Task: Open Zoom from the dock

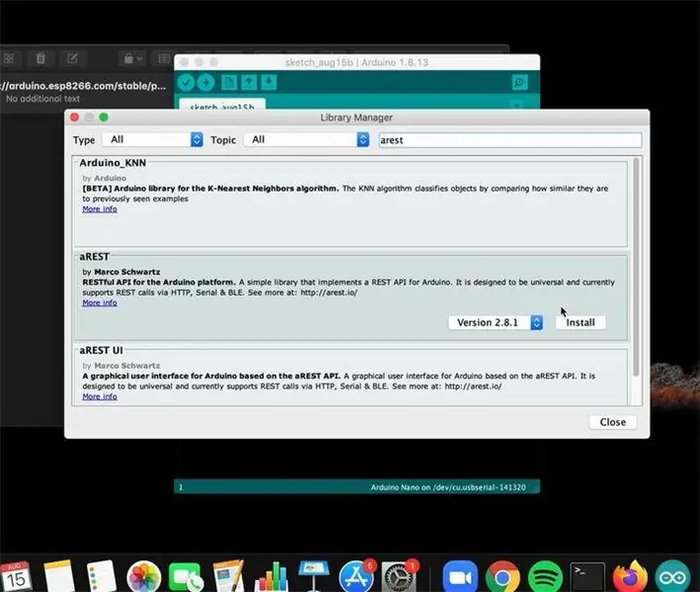Action: pos(460,576)
